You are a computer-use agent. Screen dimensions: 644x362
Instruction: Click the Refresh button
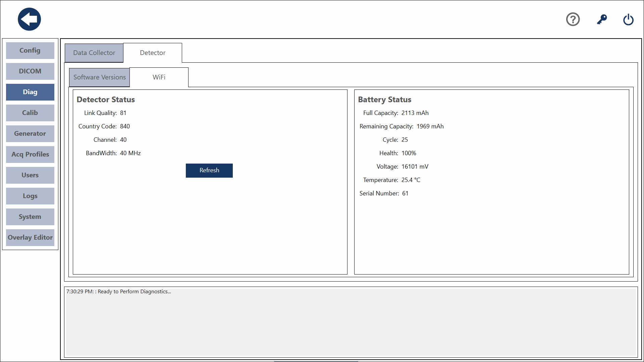tap(209, 170)
